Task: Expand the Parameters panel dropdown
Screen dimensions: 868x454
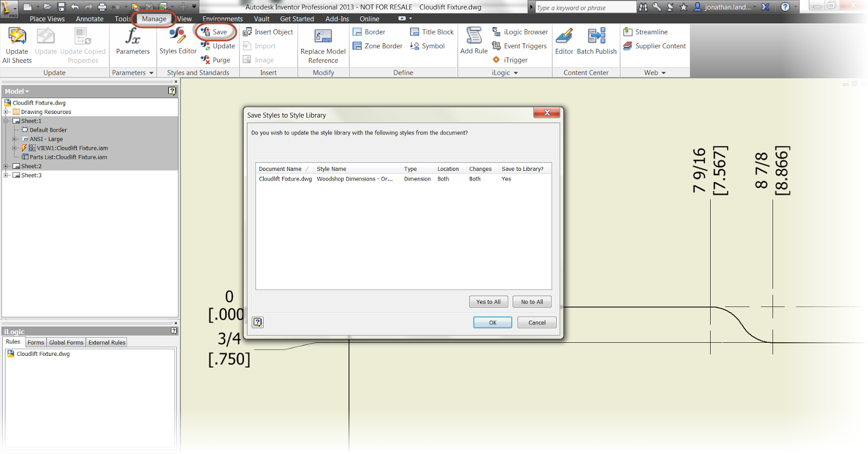Action: tap(151, 73)
